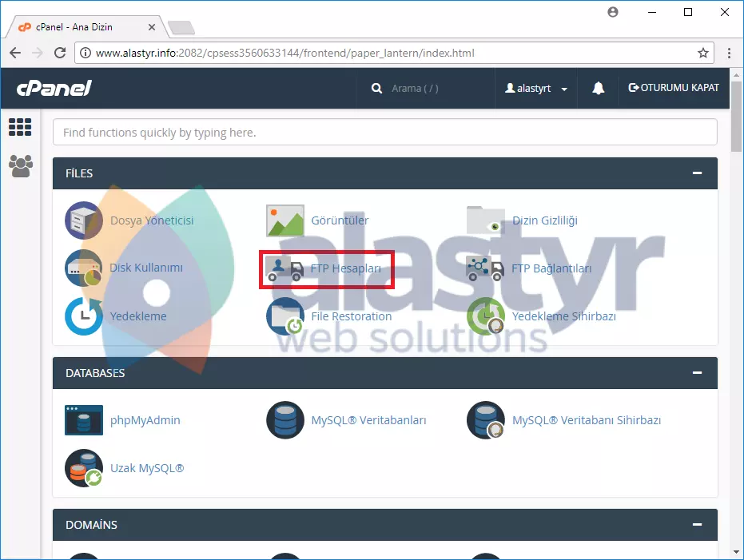
Task: Collapse the FILES section
Action: coord(698,173)
